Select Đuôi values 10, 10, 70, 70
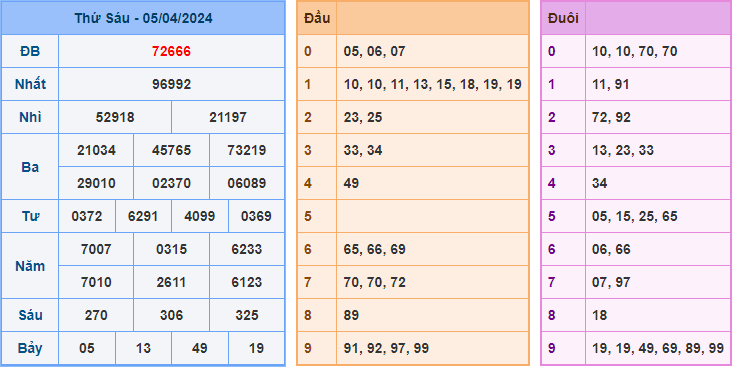This screenshot has width=733, height=367. (635, 51)
